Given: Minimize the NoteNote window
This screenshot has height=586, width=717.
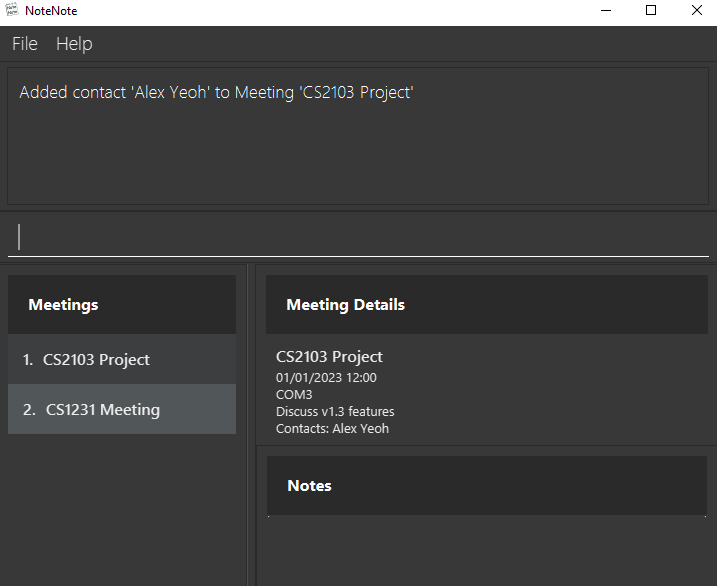Looking at the screenshot, I should [606, 11].
